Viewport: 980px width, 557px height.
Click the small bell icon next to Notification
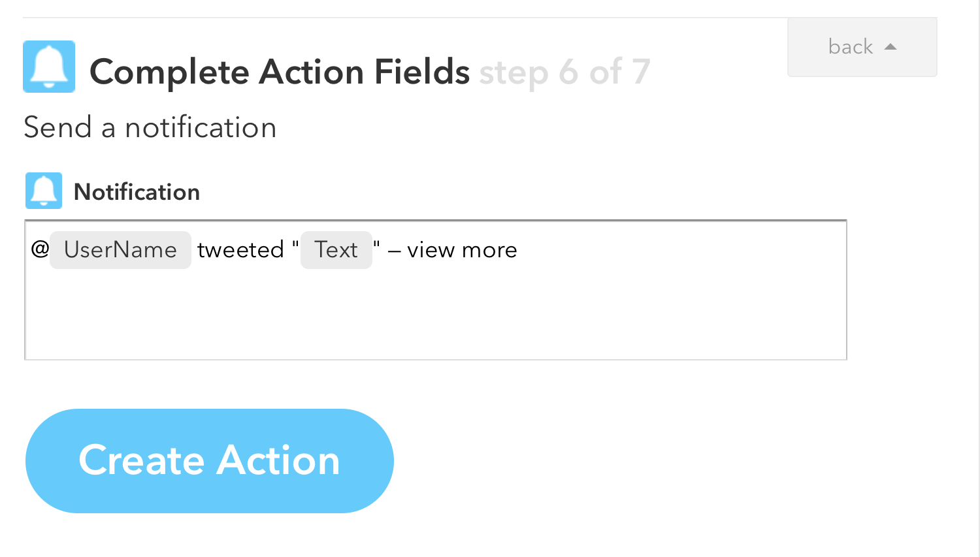tap(44, 191)
